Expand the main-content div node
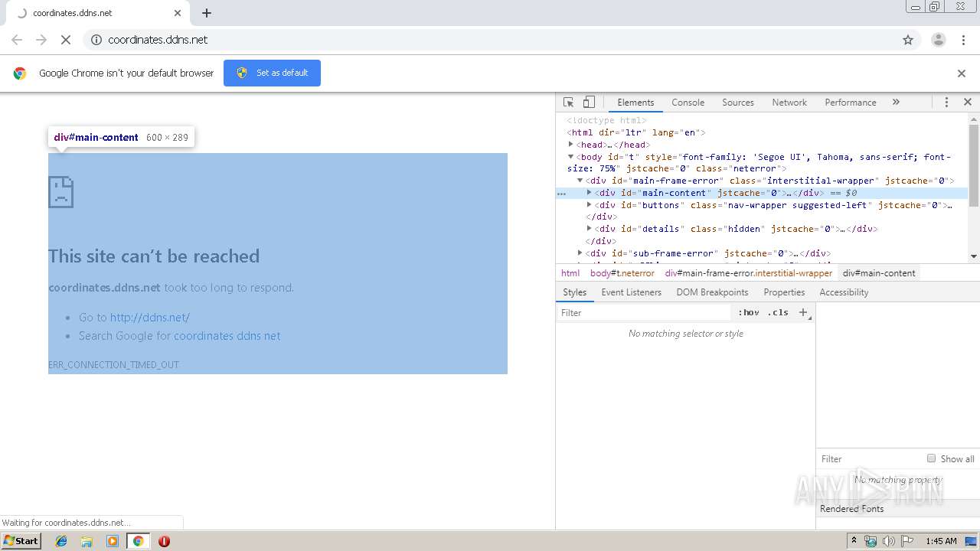Viewport: 980px width, 551px height. click(589, 193)
